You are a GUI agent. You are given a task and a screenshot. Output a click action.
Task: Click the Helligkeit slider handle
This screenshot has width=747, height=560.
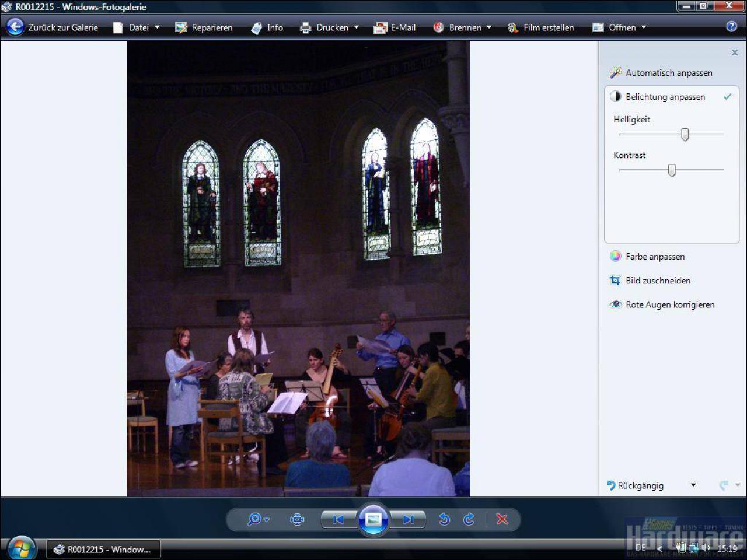tap(685, 135)
